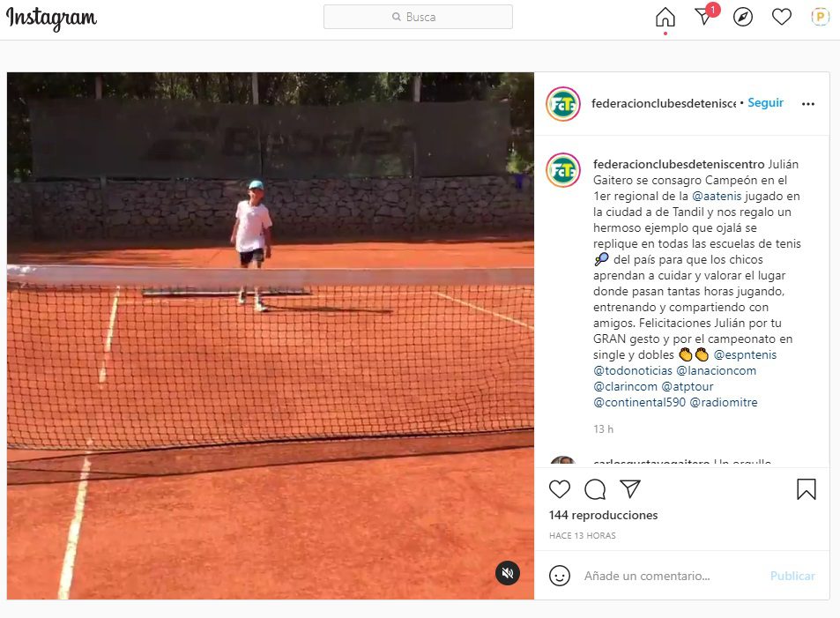The height and width of the screenshot is (618, 840).
Task: Like the post with the heart icon
Action: click(560, 488)
